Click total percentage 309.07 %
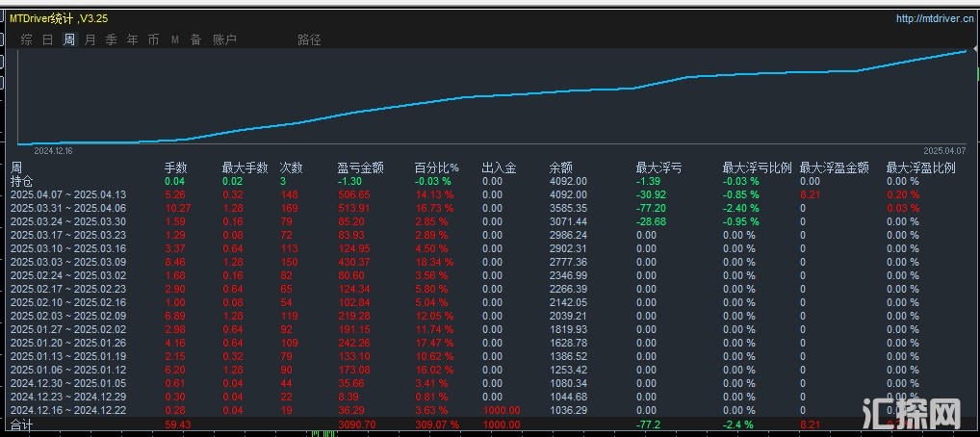 (436, 425)
